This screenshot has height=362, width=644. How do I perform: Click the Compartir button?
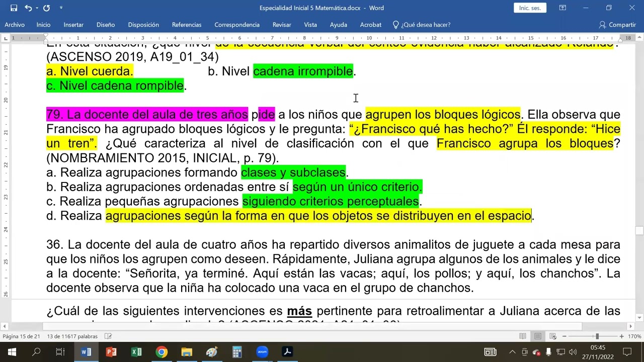[x=618, y=25]
